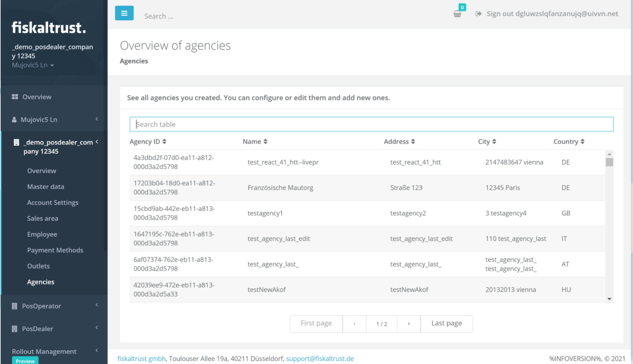Select the Französische Mautorg agency name
Viewport: 633px width, 364px height.
pyautogui.click(x=280, y=188)
